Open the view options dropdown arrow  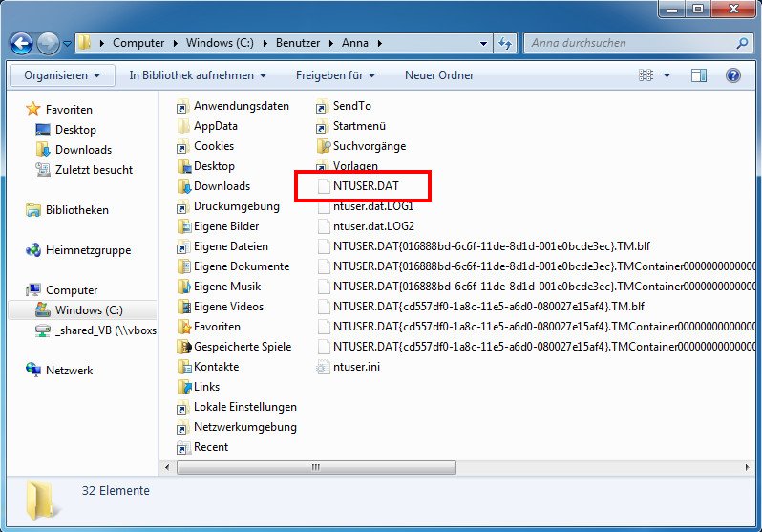pos(667,75)
